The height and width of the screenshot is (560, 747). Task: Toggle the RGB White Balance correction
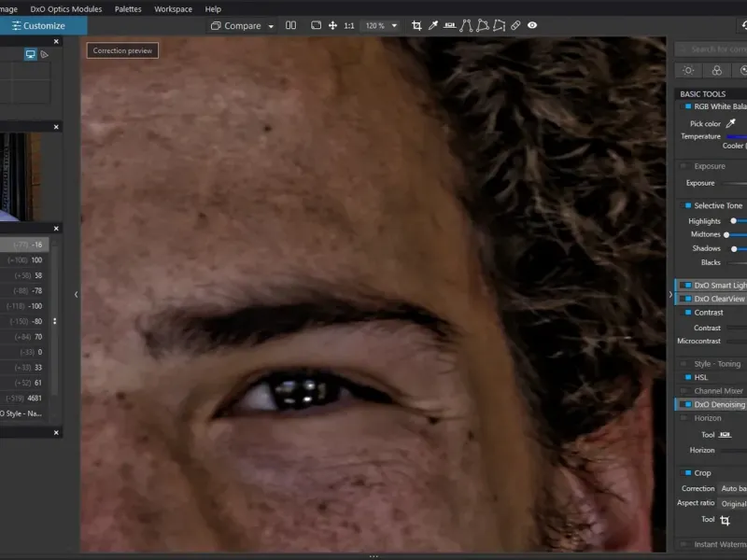[688, 106]
